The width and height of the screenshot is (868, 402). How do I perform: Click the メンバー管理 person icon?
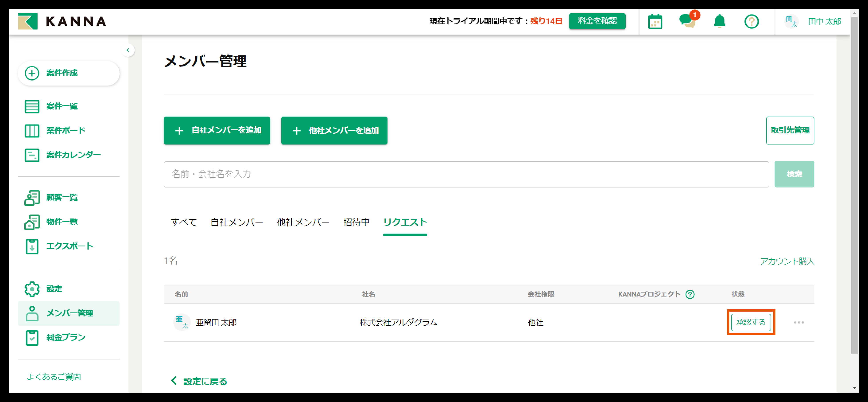[32, 313]
